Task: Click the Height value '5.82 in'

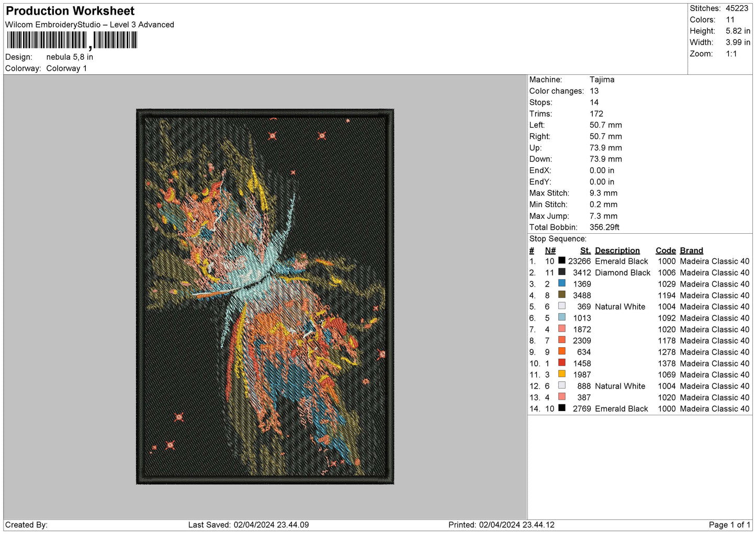Action: pos(738,31)
